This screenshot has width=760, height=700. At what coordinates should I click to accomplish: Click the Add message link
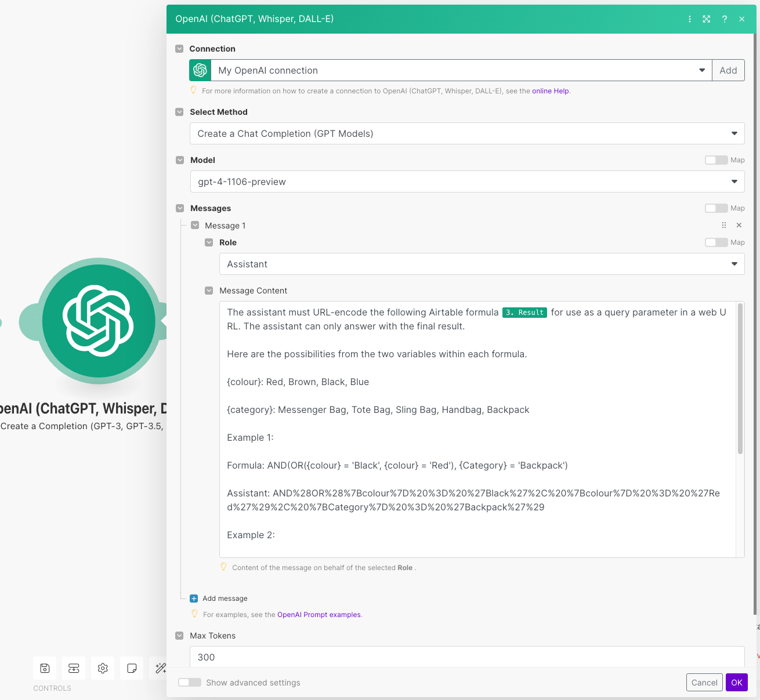pos(225,599)
